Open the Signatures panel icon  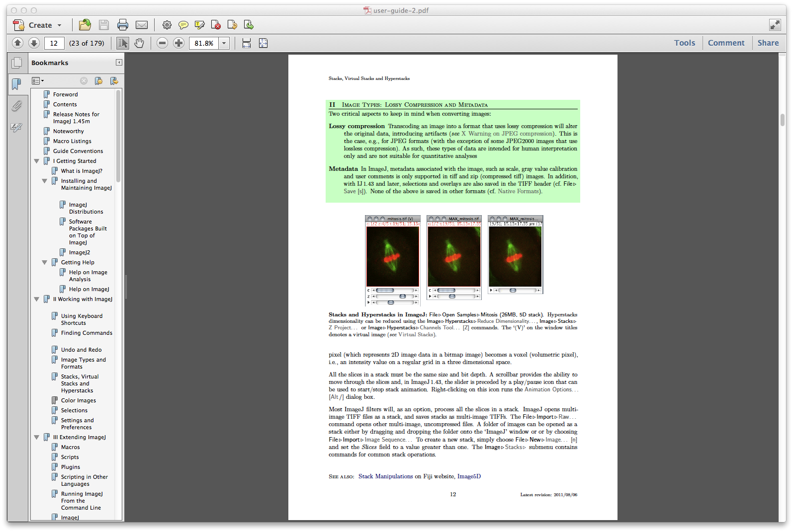16,128
